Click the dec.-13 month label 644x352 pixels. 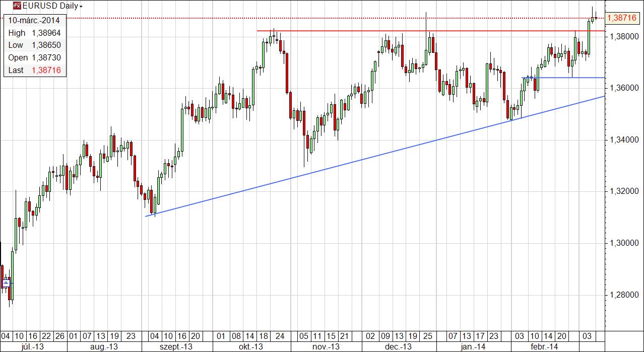pyautogui.click(x=399, y=347)
